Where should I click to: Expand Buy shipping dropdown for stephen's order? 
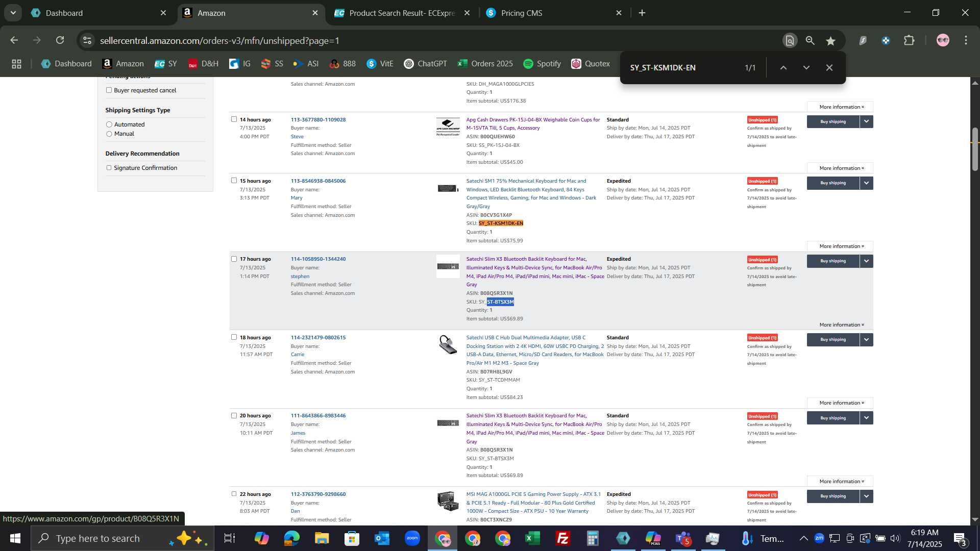866,261
